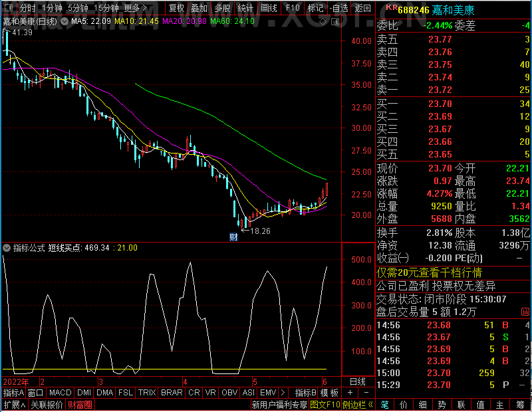Screen dimensions: 532x412
Task: Open the 财富圈 tab
Action: [80, 405]
